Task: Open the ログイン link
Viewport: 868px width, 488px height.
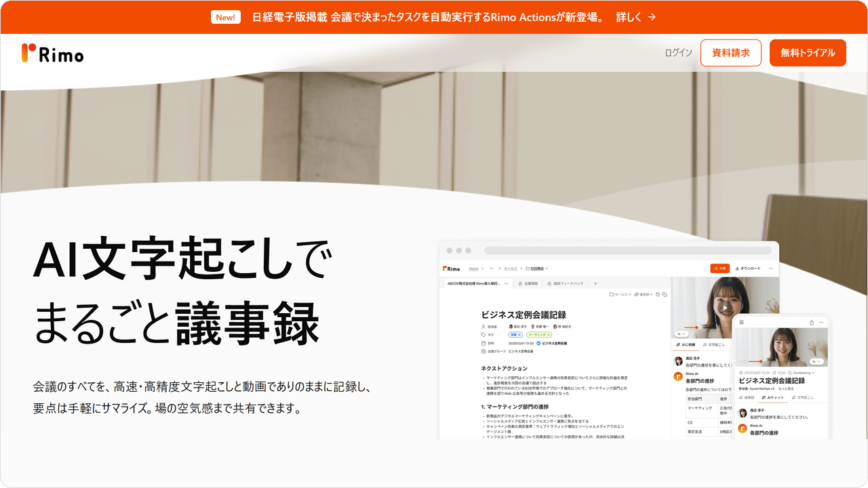Action: coord(678,53)
